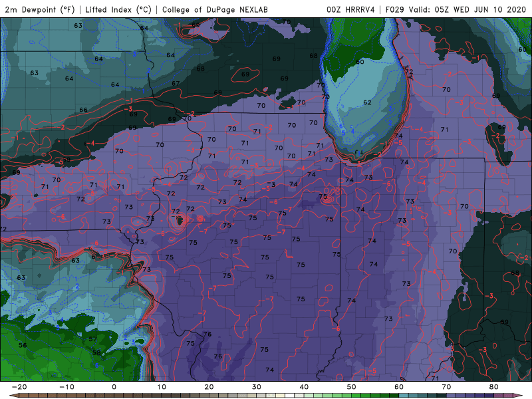The image size is (532, 399).
Task: Click the "62" dewpoint value over Lake Michigan
Action: click(368, 102)
